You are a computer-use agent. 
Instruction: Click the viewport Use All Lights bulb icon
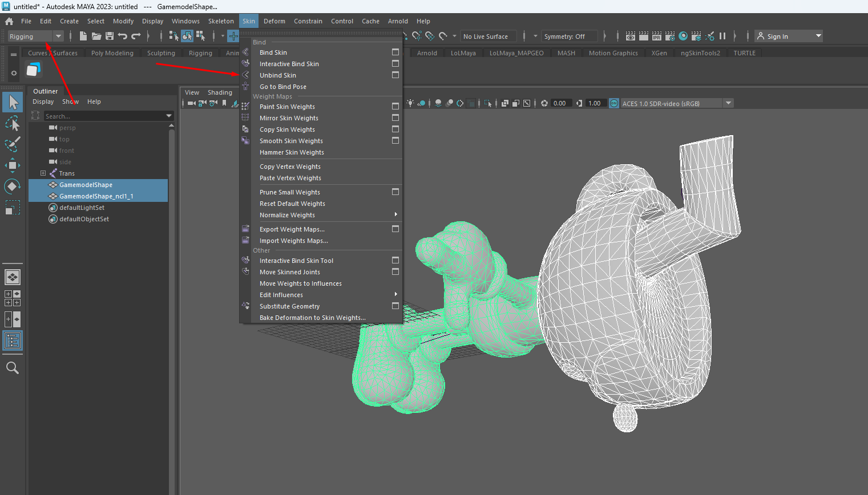tap(410, 103)
